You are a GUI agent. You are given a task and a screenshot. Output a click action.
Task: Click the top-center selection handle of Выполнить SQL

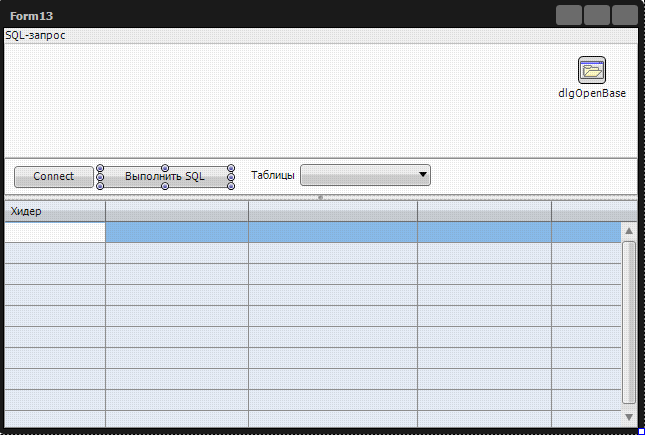click(165, 168)
